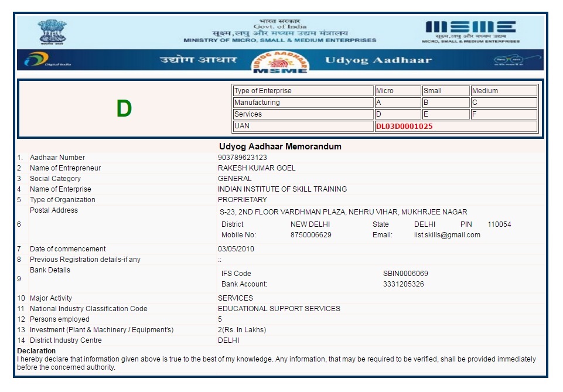The height and width of the screenshot is (392, 563).
Task: Click the Digital India logo
Action: [48, 60]
